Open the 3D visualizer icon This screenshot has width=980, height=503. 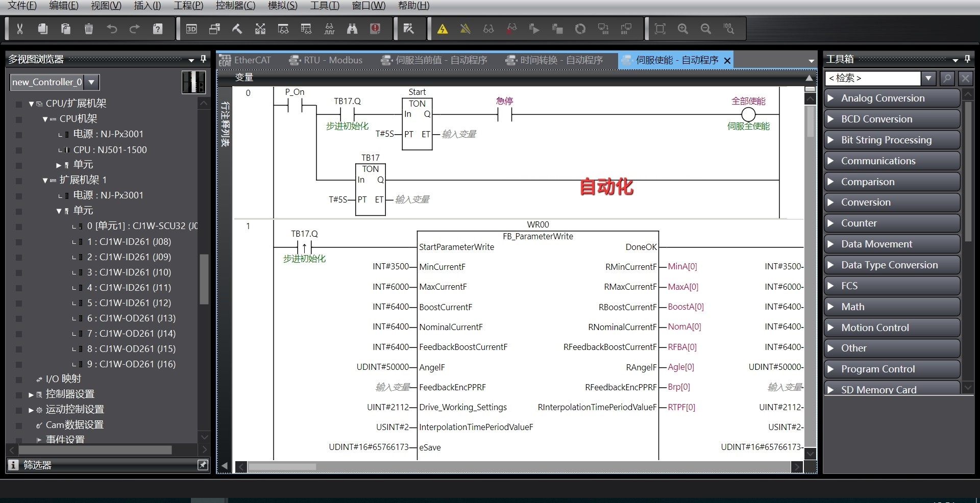click(x=191, y=29)
